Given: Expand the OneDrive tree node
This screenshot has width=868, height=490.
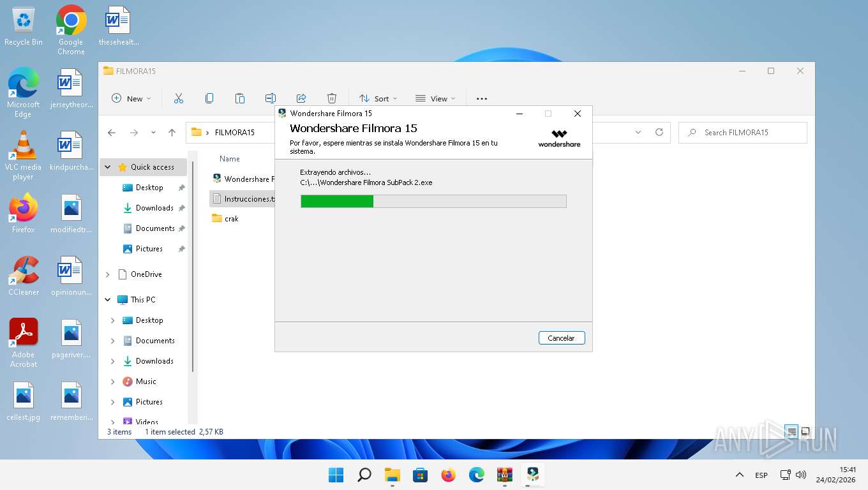Looking at the screenshot, I should pyautogui.click(x=107, y=274).
